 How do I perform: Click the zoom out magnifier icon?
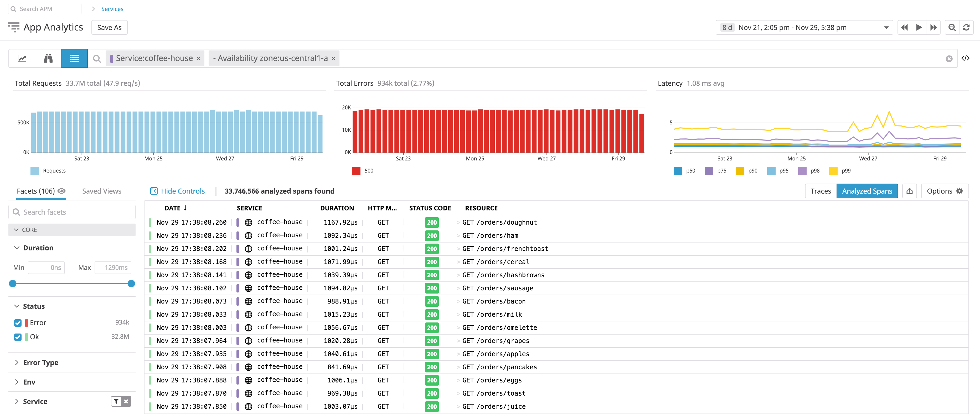point(952,27)
